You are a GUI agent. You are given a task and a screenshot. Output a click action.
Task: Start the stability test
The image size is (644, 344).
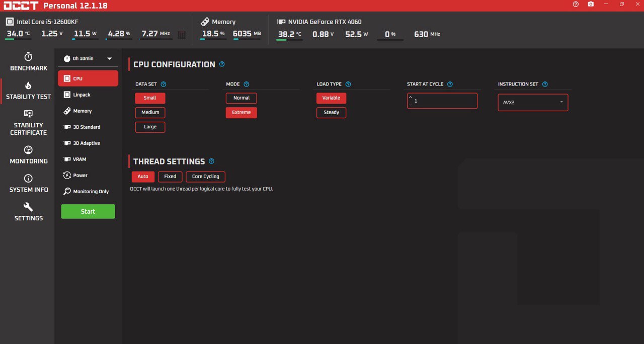[x=88, y=211]
